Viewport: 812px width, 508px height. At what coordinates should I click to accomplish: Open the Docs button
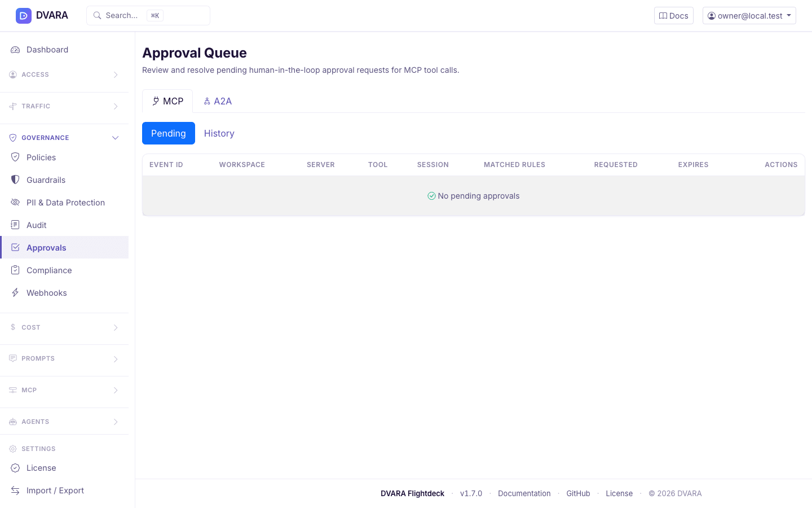point(673,16)
